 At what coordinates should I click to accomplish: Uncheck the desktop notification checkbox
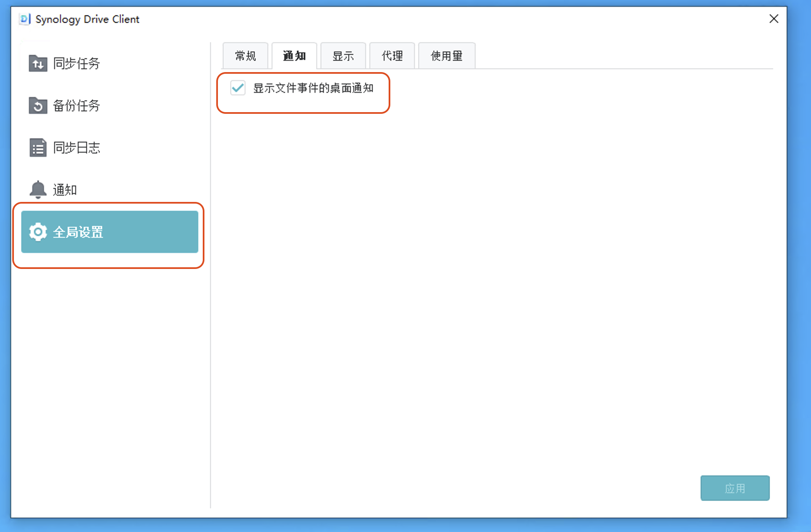(x=238, y=88)
